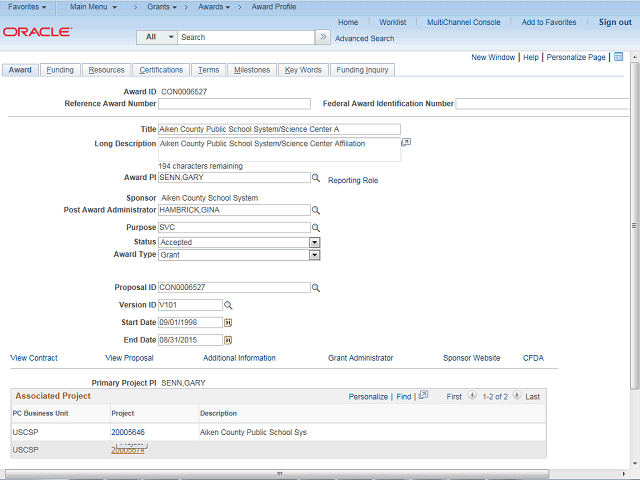
Task: Click the Sign out link
Action: tap(615, 22)
